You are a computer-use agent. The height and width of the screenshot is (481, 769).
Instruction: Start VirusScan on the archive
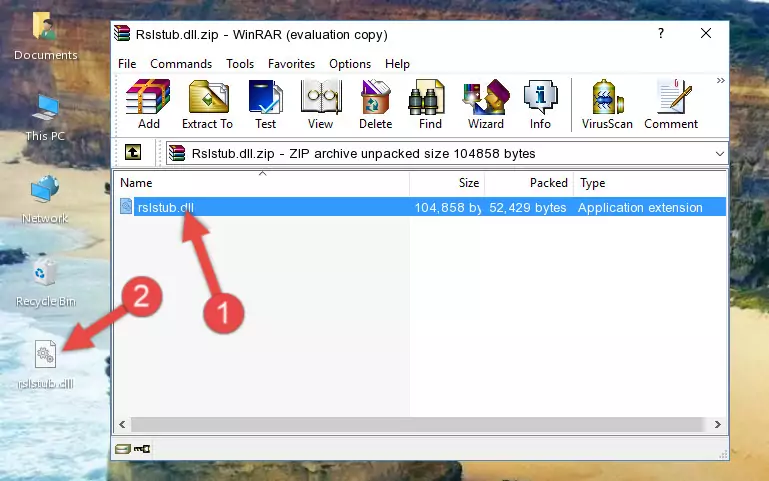click(x=607, y=104)
